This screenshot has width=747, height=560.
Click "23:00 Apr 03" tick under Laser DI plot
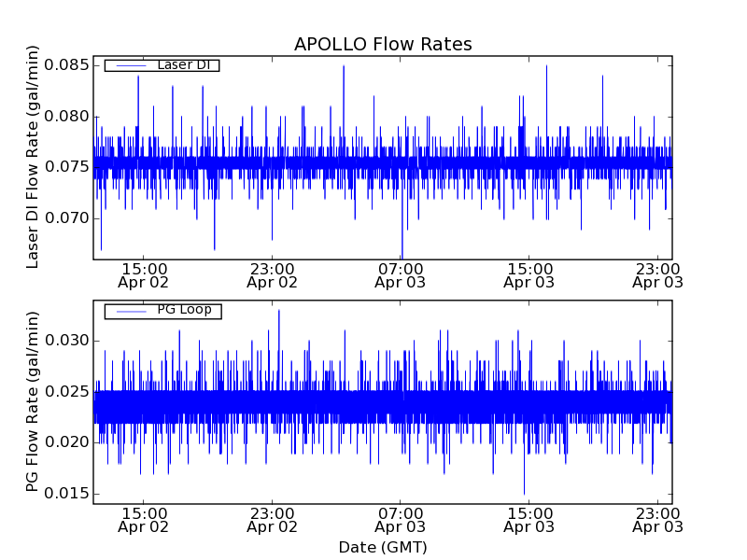click(x=658, y=275)
